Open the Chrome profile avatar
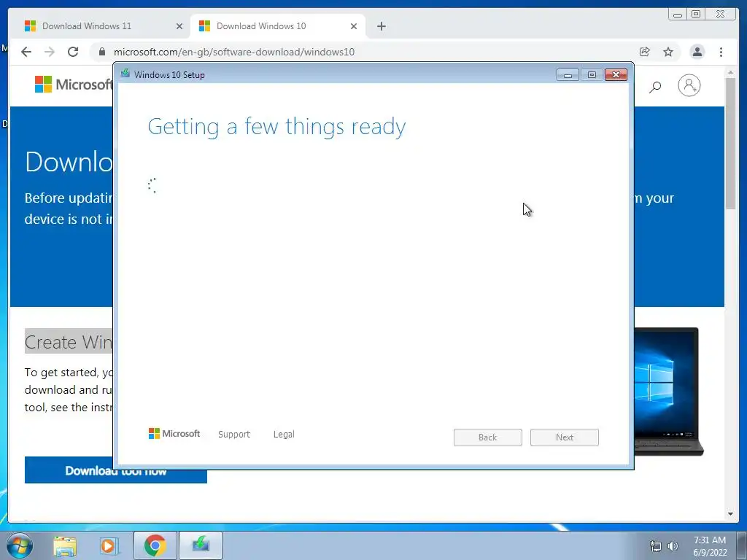This screenshot has height=560, width=747. pyautogui.click(x=697, y=52)
